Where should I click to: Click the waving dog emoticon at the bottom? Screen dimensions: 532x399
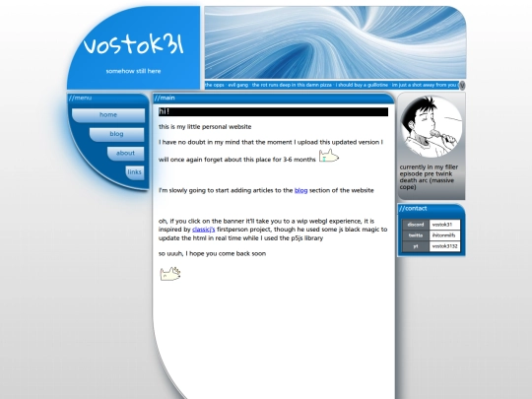pyautogui.click(x=170, y=274)
